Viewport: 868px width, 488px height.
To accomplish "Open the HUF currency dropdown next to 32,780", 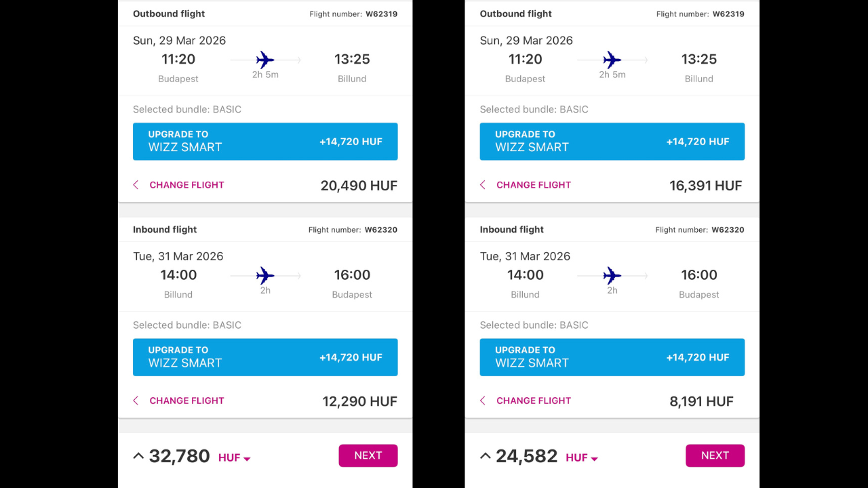I will 235,458.
